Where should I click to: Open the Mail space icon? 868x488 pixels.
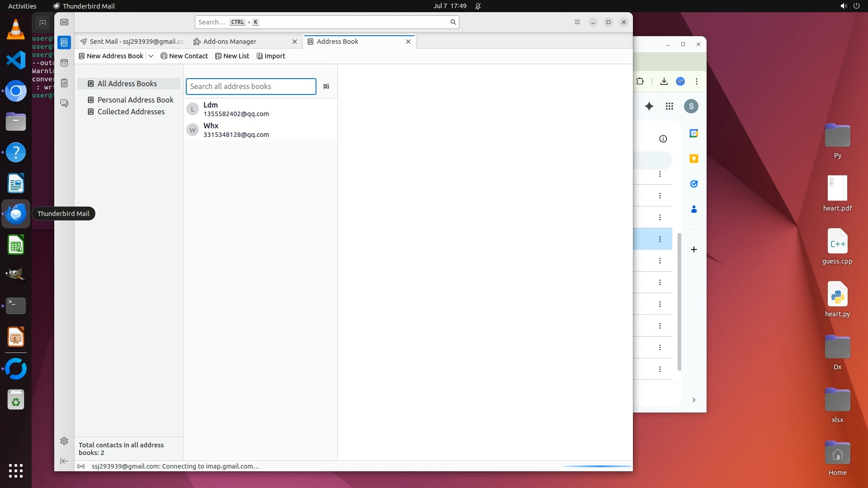pyautogui.click(x=64, y=22)
